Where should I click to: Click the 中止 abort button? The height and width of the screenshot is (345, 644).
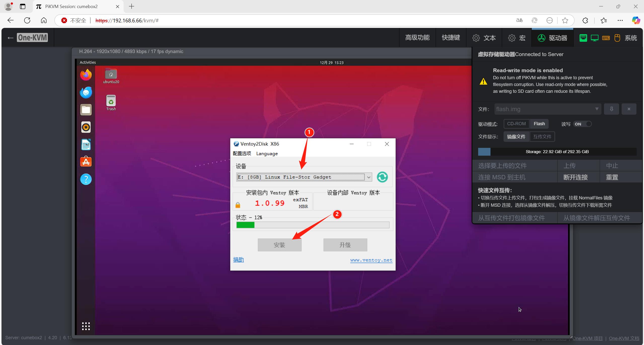621,166
